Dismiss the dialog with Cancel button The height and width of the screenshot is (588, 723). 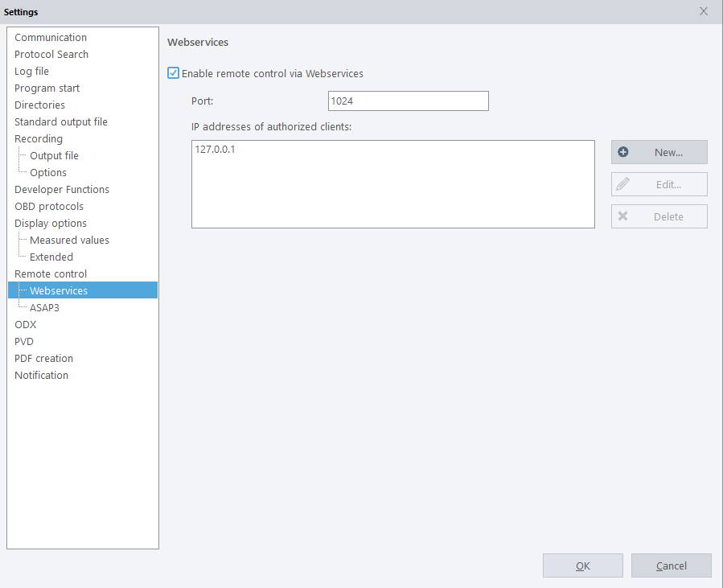pos(671,565)
